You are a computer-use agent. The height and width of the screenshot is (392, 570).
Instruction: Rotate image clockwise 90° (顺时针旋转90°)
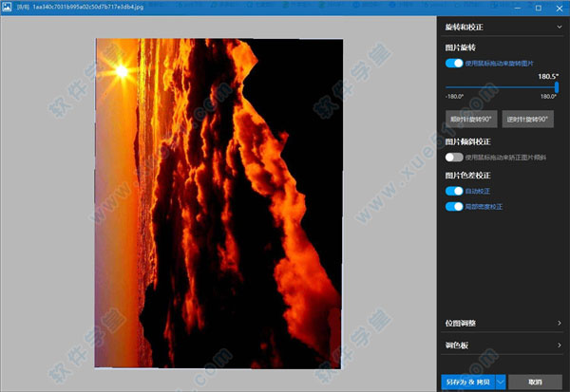[x=471, y=120]
